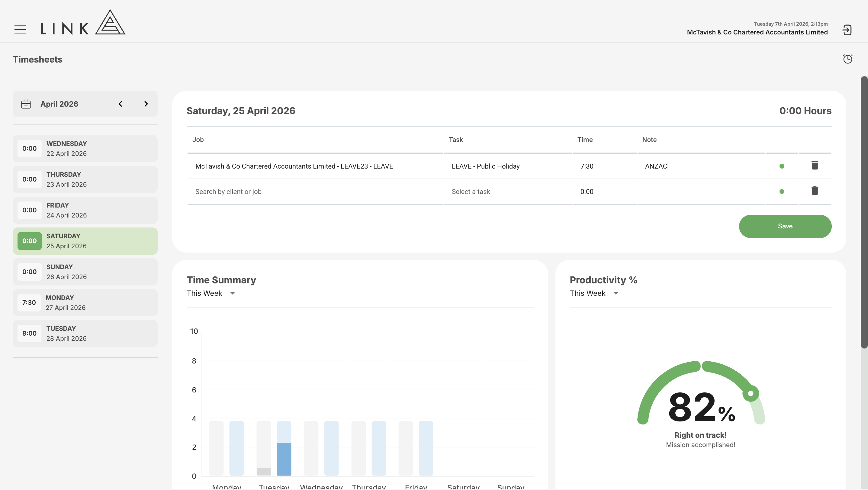
Task: Toggle green status dot on ANZAC row
Action: (782, 166)
